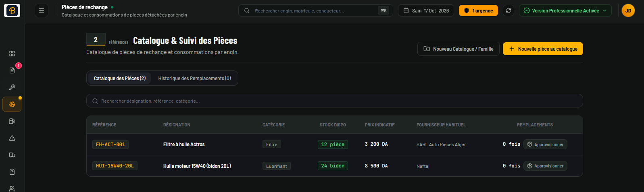Screen dimensions: 644x192
Task: Open the wrench maintenance icon in sidebar
Action: pos(12,87)
